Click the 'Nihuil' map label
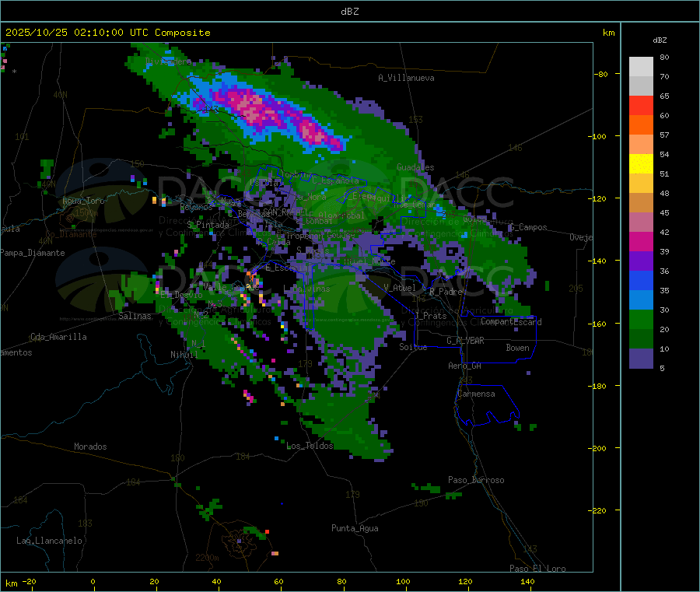Image resolution: width=700 pixels, height=592 pixels. pyautogui.click(x=184, y=355)
